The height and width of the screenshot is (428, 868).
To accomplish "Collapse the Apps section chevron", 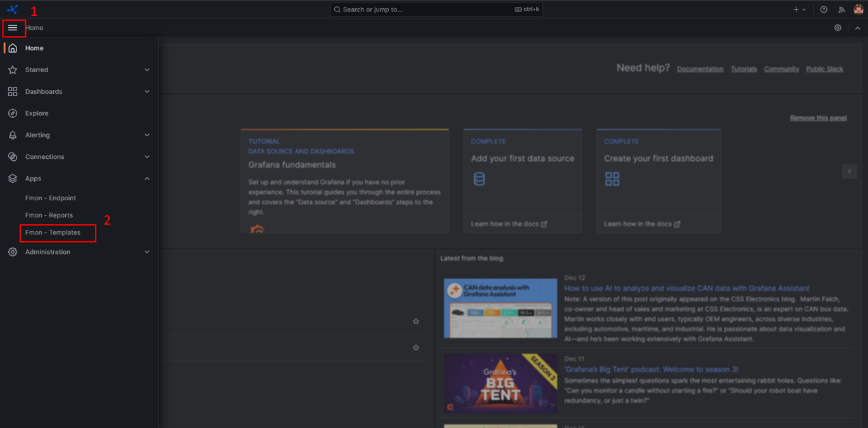I will 147,179.
